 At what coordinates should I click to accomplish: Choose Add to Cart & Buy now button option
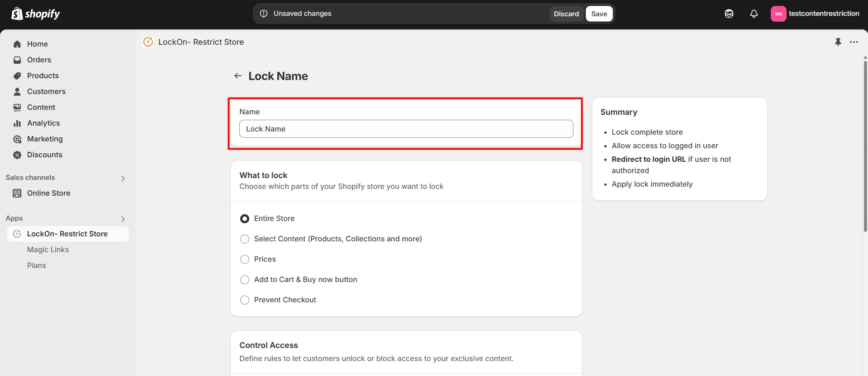245,280
